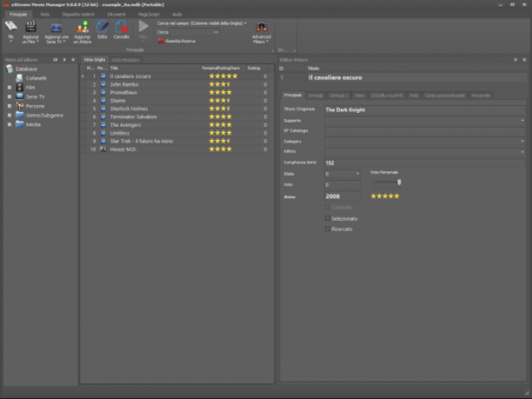Pin the Vista ad albero panel
Viewport: 532px width, 399px height.
(64, 60)
